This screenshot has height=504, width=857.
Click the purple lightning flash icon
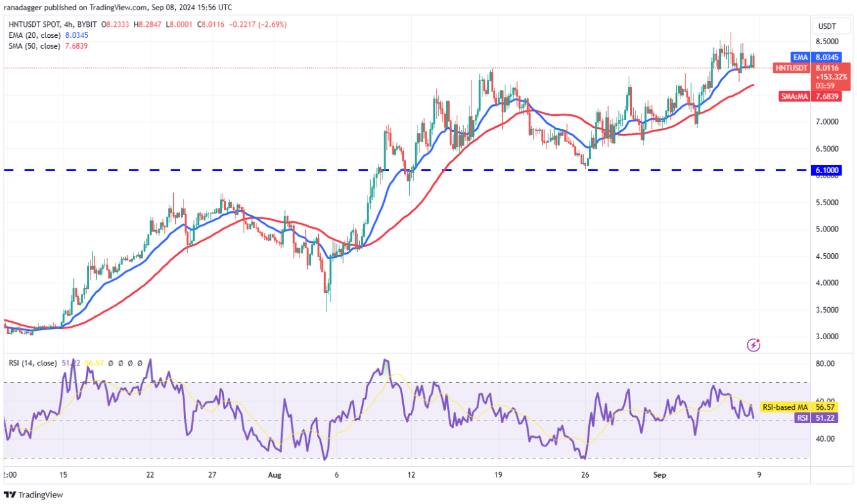click(x=754, y=345)
